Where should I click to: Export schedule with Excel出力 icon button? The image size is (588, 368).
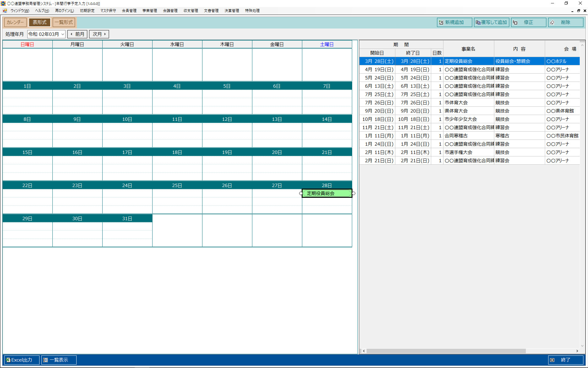(21, 360)
